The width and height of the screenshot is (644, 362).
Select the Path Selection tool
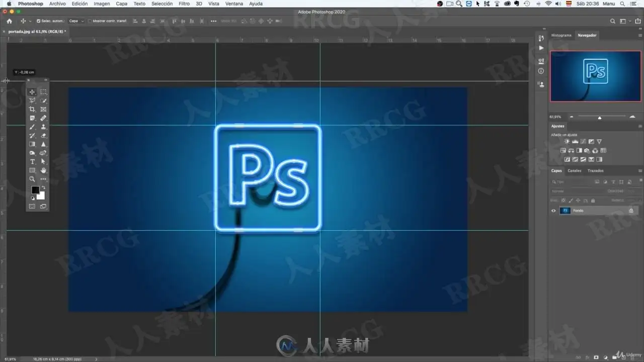point(43,161)
